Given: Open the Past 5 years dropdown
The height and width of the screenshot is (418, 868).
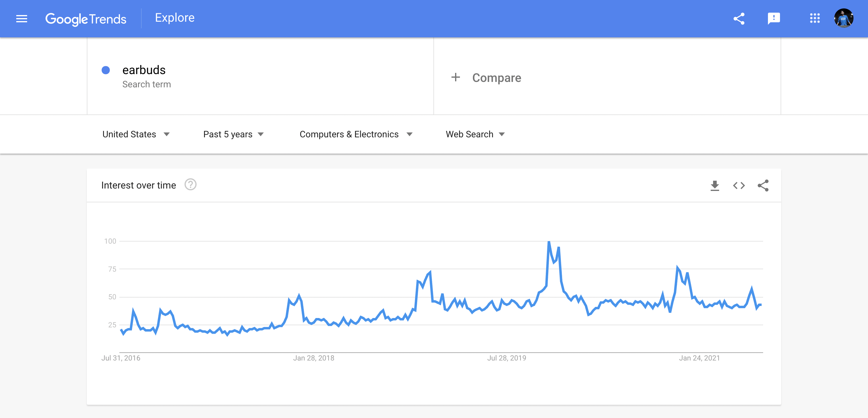Looking at the screenshot, I should (x=233, y=134).
